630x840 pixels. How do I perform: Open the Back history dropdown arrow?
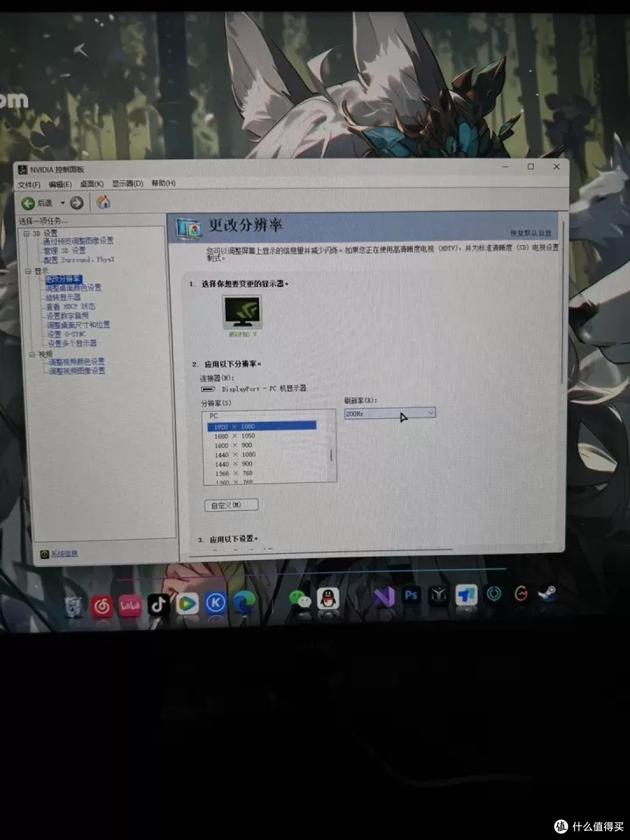[62, 203]
